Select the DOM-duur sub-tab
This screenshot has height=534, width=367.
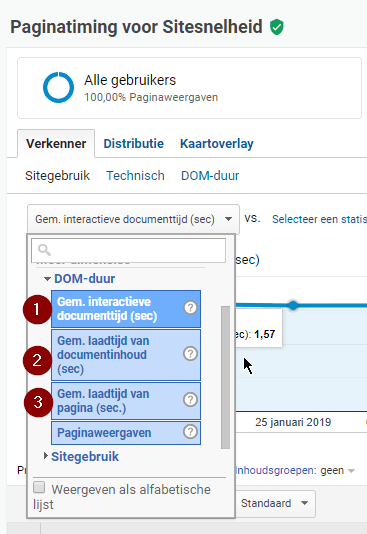[x=210, y=176]
